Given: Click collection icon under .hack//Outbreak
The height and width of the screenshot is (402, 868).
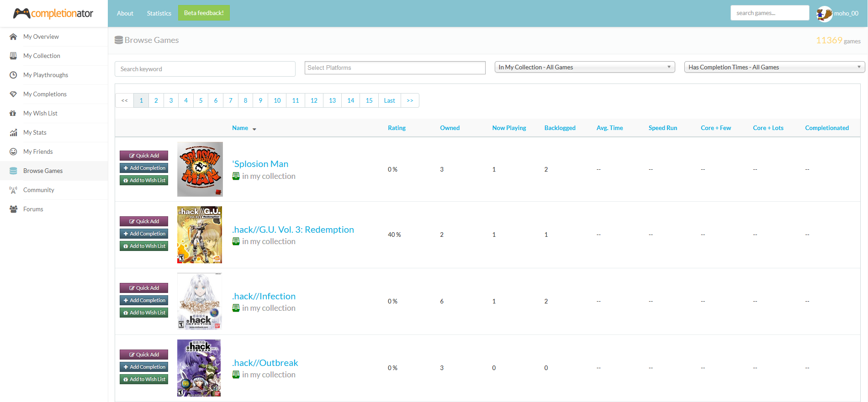Looking at the screenshot, I should coord(236,375).
